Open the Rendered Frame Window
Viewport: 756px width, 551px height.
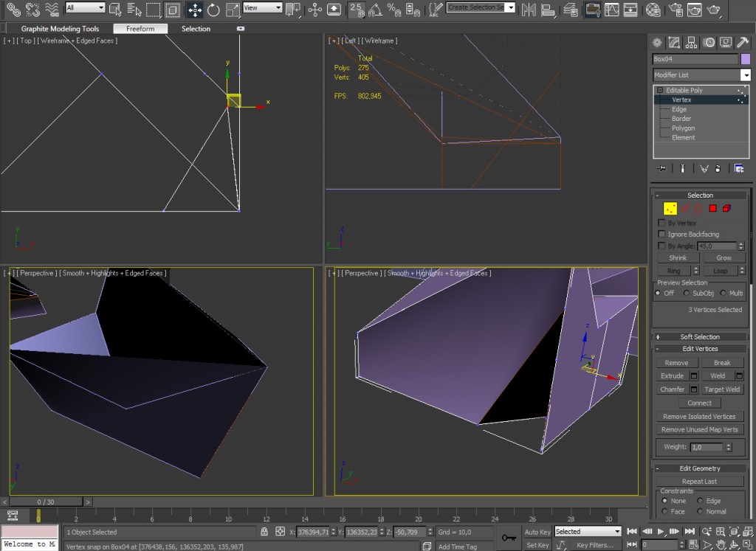[x=694, y=9]
